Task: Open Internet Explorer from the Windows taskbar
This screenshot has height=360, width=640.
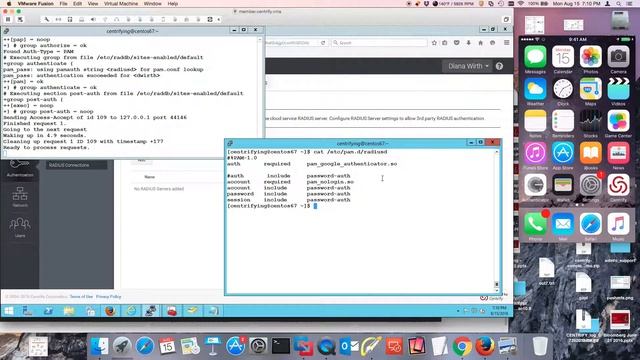Action: click(131, 311)
